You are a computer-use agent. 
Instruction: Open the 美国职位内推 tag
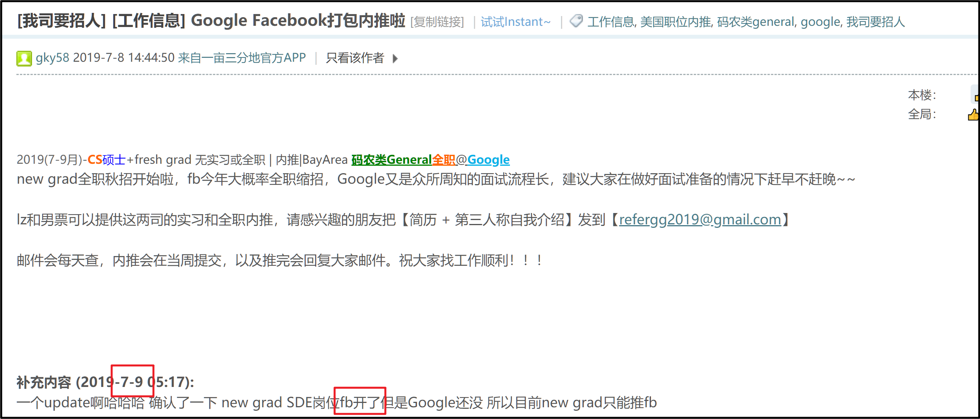pos(675,22)
